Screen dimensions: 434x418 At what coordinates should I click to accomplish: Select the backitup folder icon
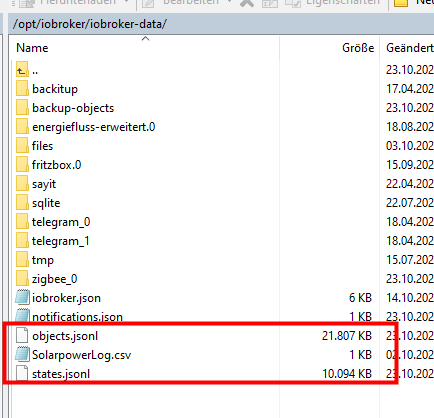(x=22, y=89)
